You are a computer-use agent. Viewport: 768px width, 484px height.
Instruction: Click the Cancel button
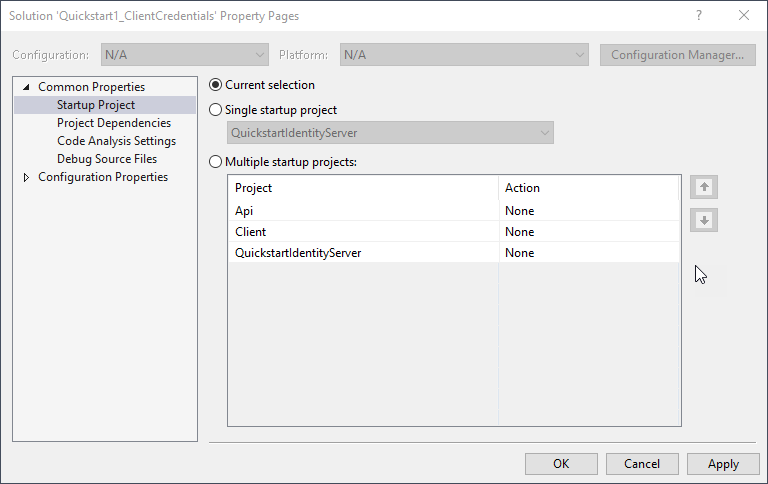(x=642, y=464)
